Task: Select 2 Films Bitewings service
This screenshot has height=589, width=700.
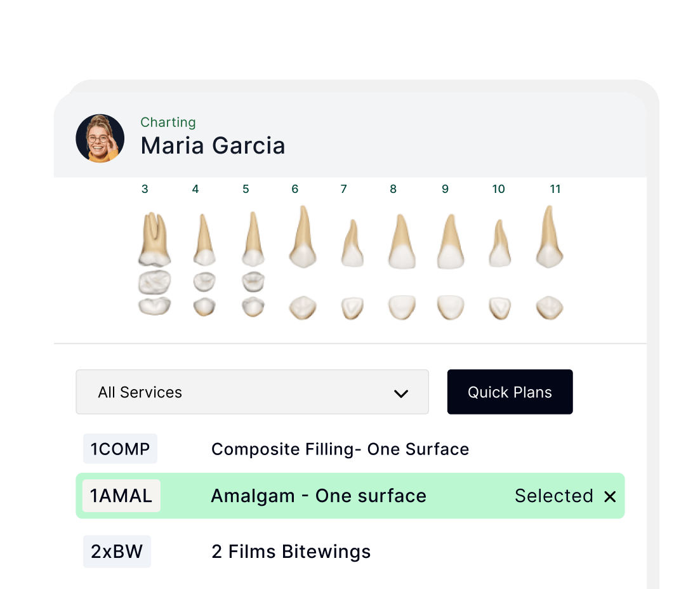Action: [291, 552]
